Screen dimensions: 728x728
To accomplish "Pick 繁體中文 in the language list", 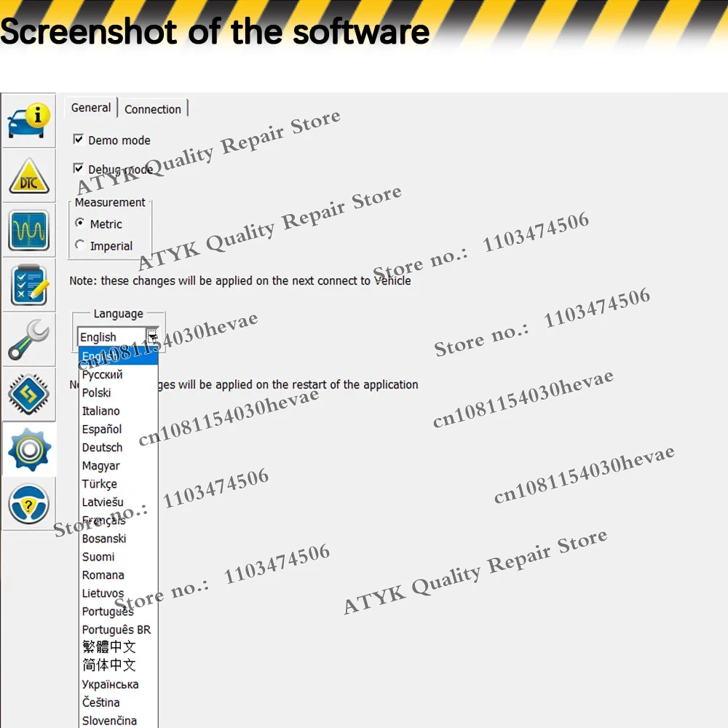I will pyautogui.click(x=119, y=646).
